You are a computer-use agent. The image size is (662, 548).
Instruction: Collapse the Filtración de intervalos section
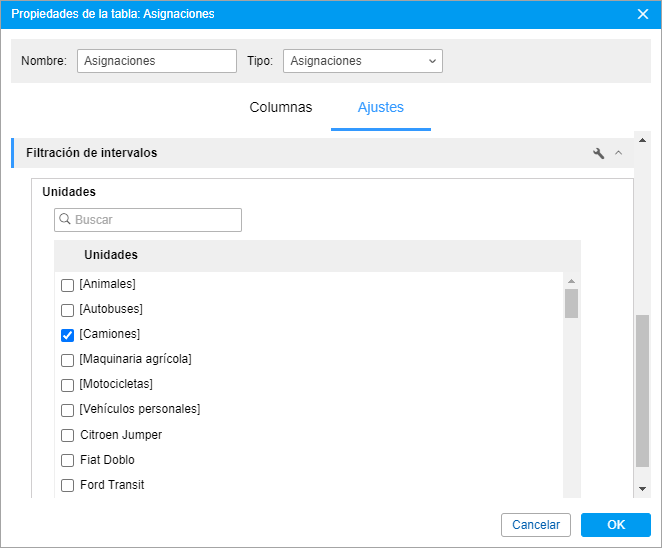[x=619, y=153]
